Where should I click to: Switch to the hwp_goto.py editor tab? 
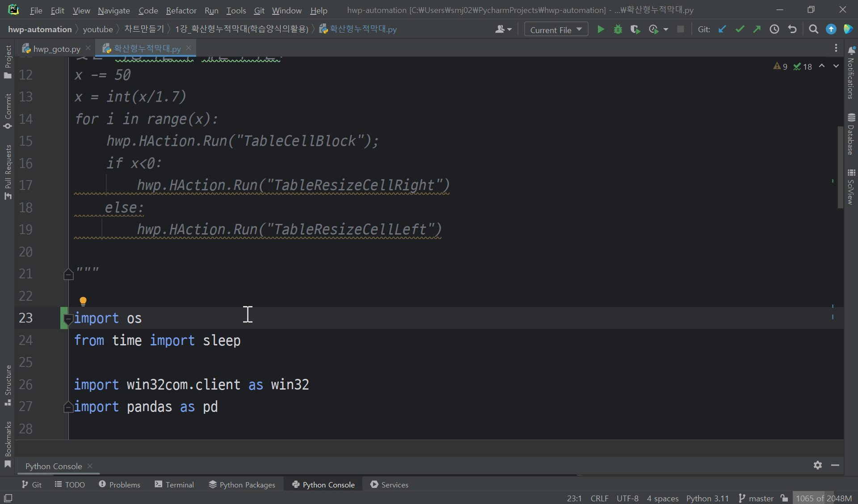[56, 49]
